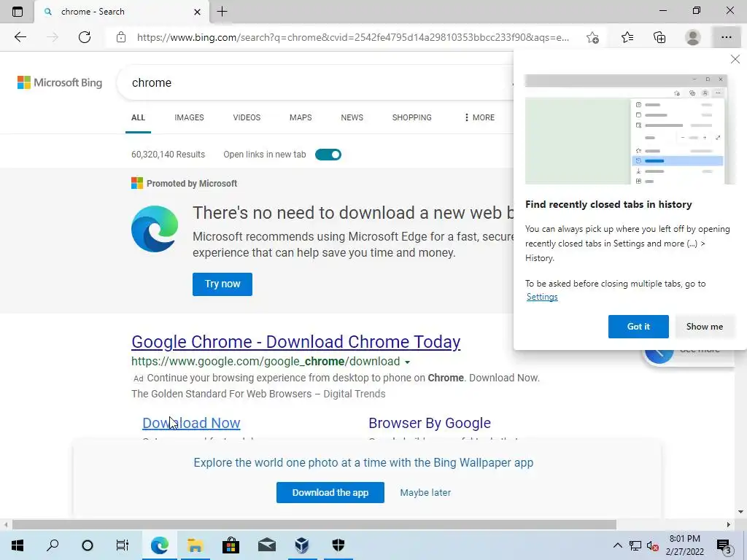Open VirtualBox cube icon on taskbar
747x560 pixels.
tap(302, 545)
